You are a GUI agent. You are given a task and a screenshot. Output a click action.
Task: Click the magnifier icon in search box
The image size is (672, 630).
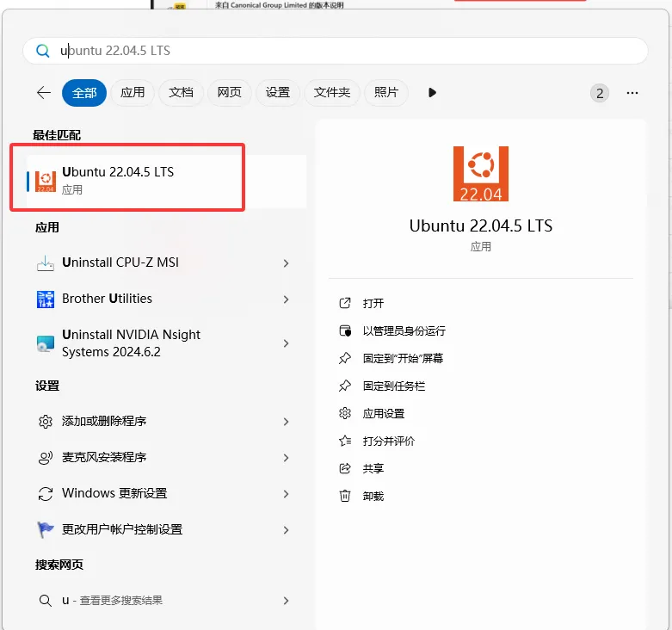click(42, 51)
